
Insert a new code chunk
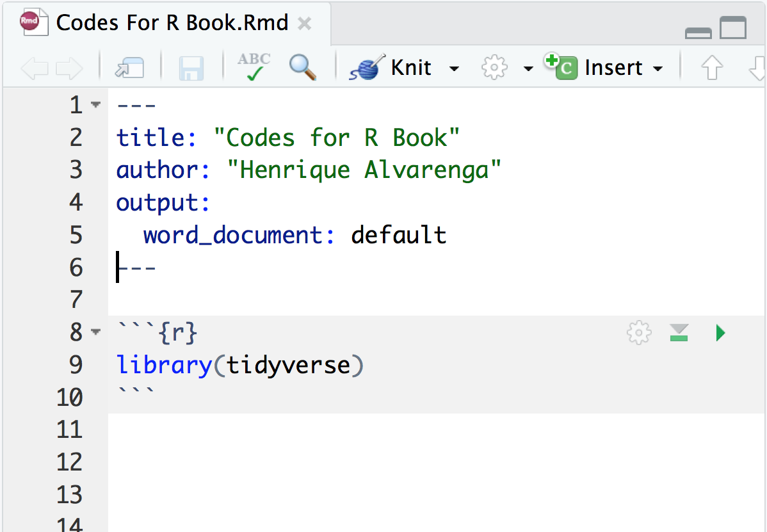click(604, 67)
